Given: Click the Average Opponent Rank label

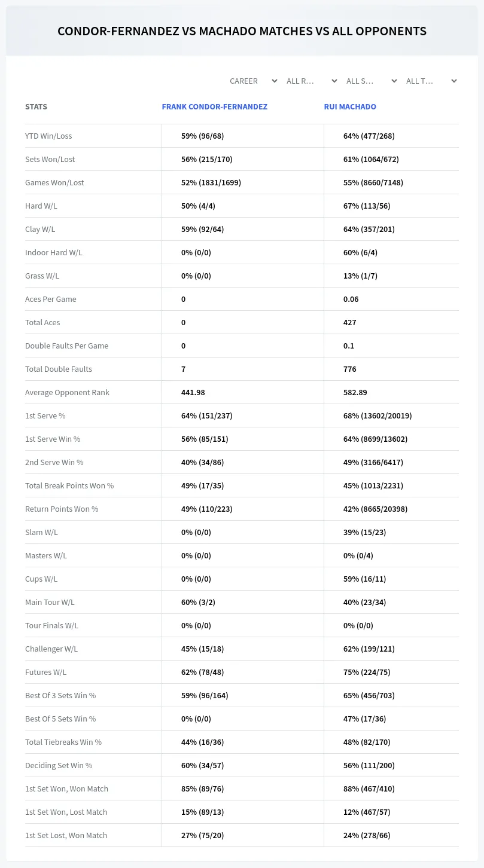Looking at the screenshot, I should (67, 392).
